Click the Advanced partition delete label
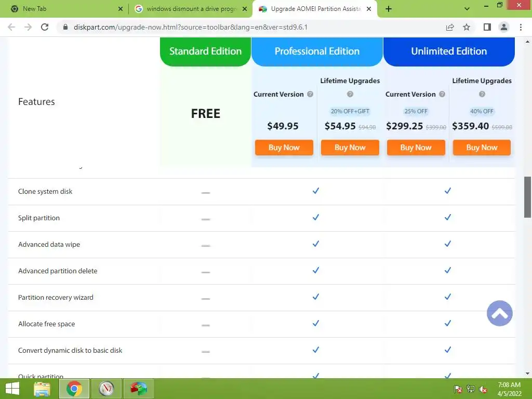 [58, 271]
